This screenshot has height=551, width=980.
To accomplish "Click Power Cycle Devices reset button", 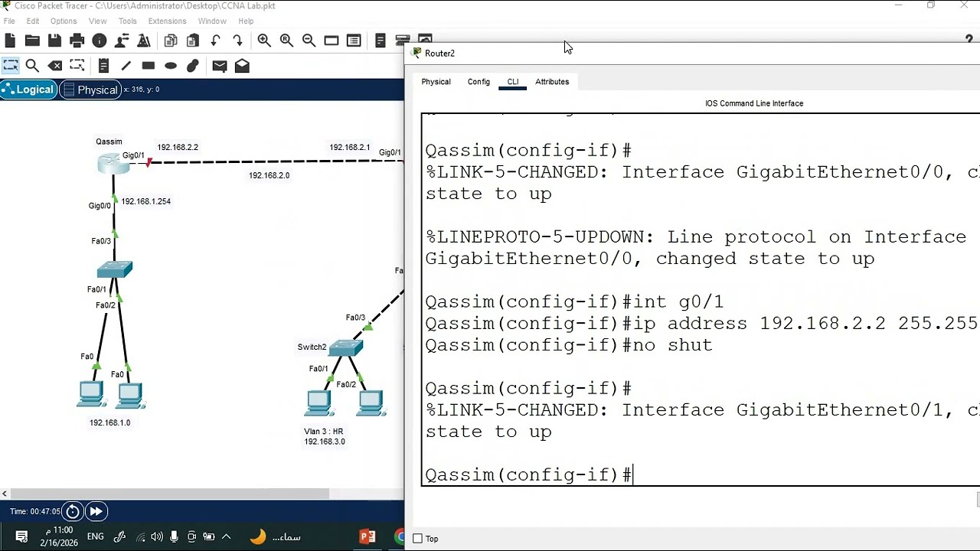I will pyautogui.click(x=73, y=511).
